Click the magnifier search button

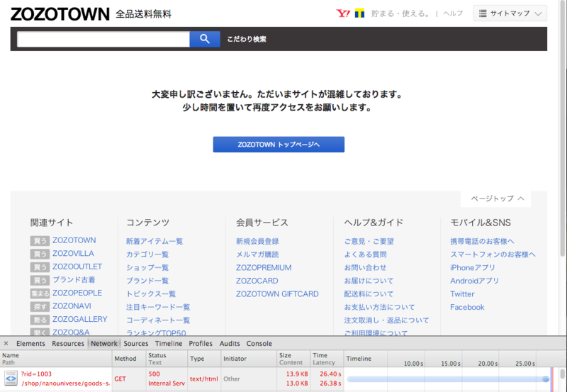coord(205,39)
